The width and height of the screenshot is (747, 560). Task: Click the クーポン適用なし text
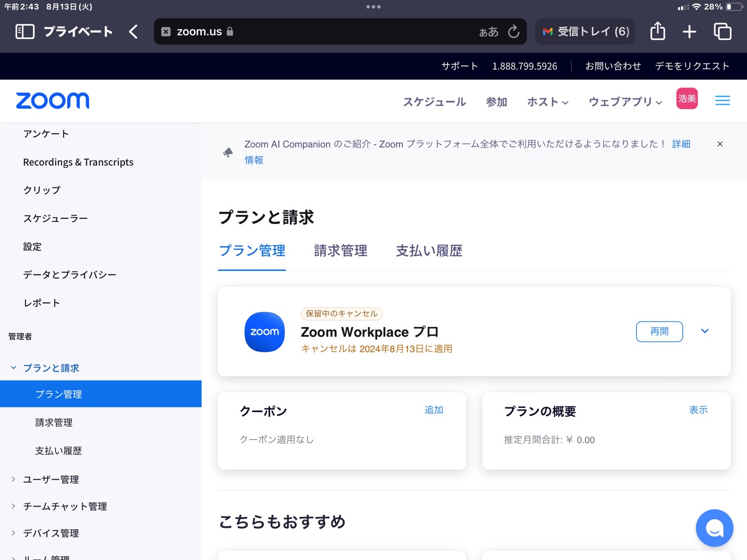[277, 440]
